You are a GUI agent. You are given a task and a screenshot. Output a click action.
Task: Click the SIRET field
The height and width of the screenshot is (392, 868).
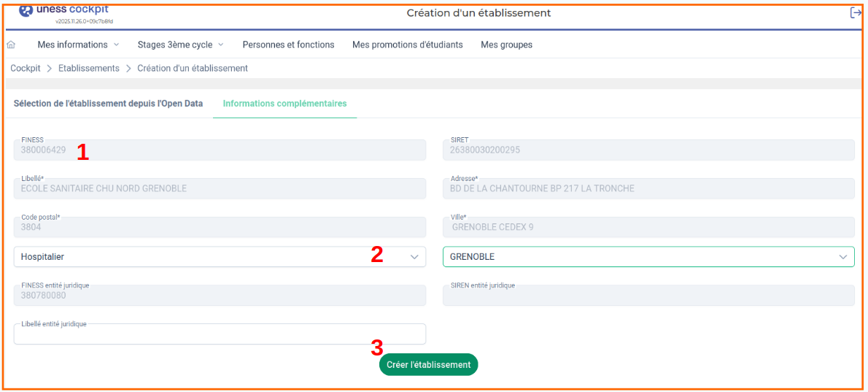pyautogui.click(x=648, y=150)
